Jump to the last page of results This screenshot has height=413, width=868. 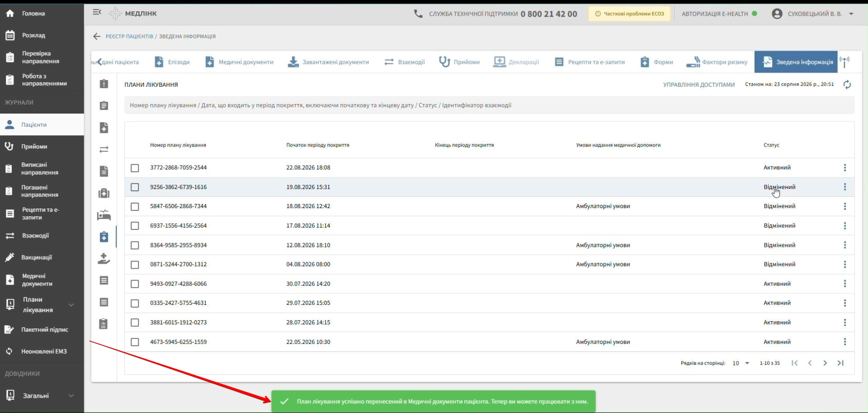tap(840, 363)
